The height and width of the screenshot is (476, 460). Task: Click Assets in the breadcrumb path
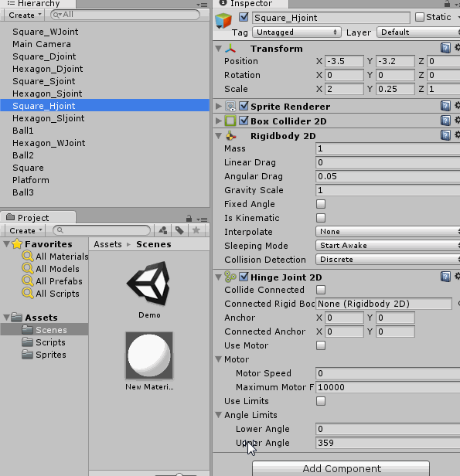coord(107,244)
